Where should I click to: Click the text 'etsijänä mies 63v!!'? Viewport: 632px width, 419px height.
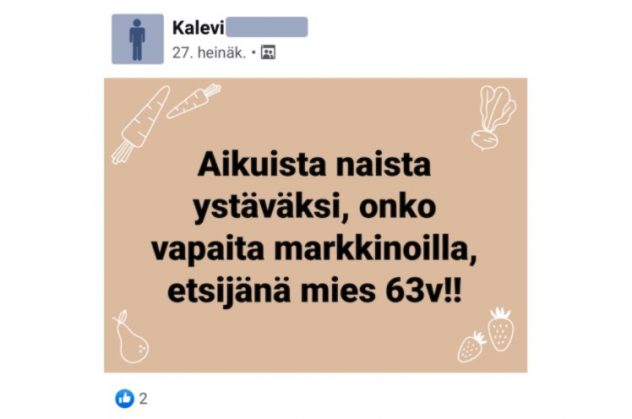(315, 292)
